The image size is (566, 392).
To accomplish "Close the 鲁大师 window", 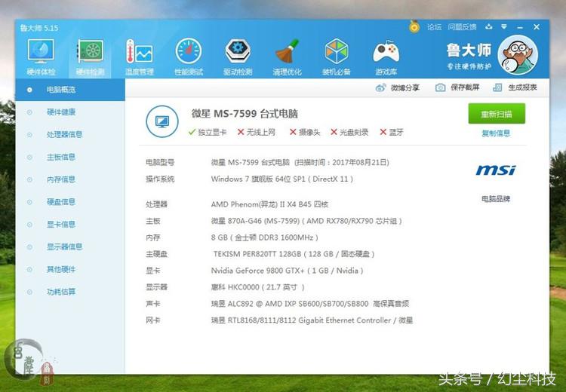I will pyautogui.click(x=537, y=27).
